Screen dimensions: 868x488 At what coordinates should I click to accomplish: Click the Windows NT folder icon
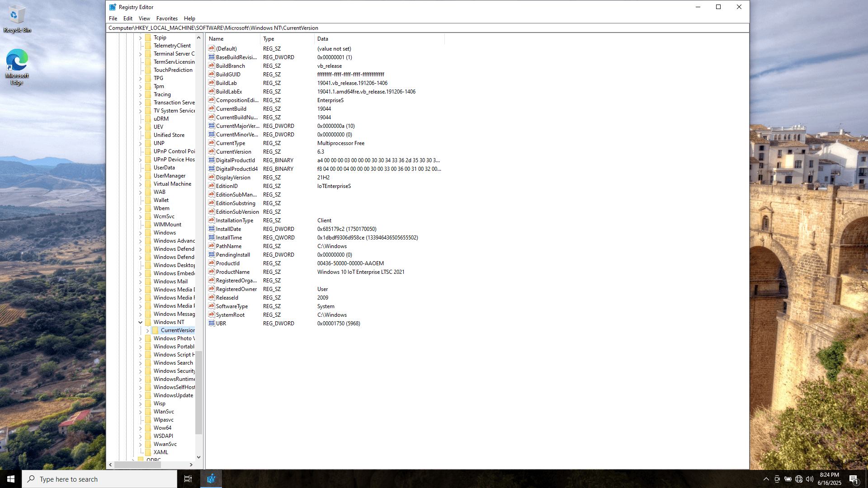coord(148,322)
